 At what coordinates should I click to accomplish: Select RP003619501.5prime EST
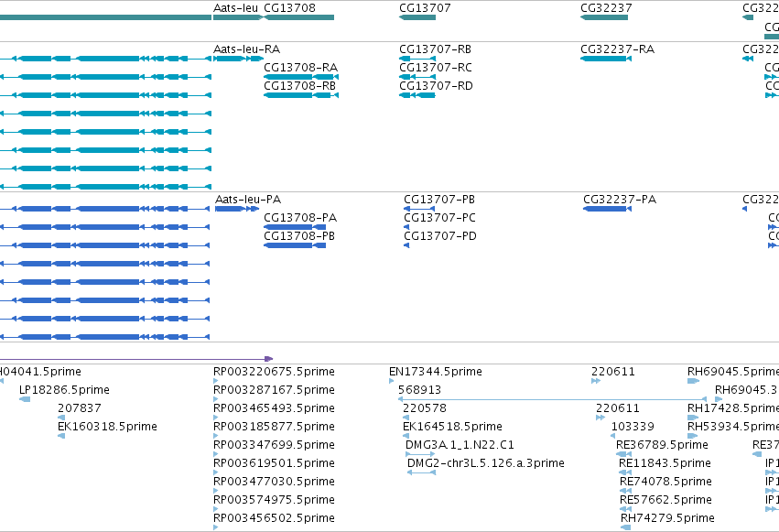pyautogui.click(x=274, y=463)
